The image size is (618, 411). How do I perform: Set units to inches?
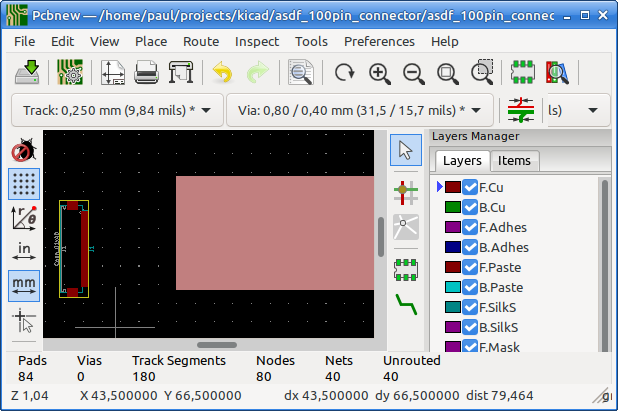point(24,251)
